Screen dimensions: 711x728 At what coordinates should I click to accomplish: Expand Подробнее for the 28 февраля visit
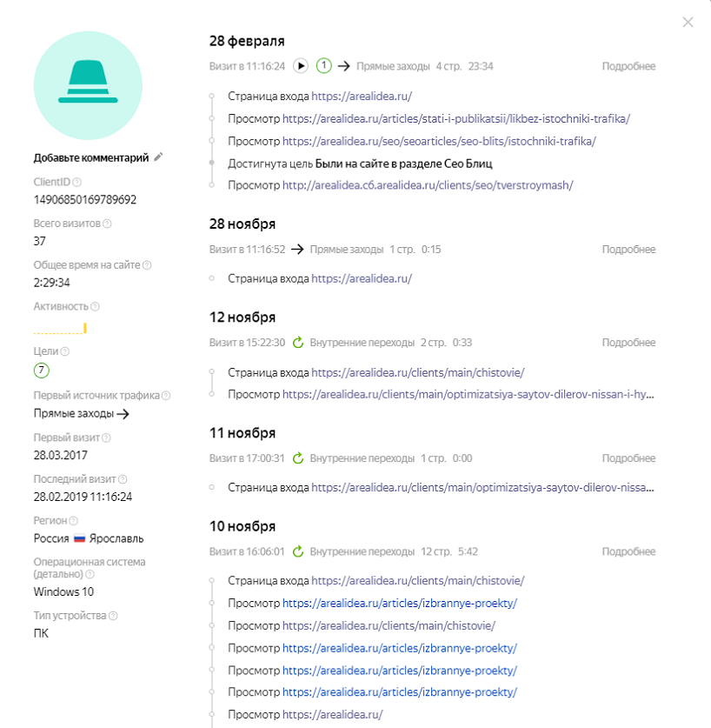coord(628,66)
